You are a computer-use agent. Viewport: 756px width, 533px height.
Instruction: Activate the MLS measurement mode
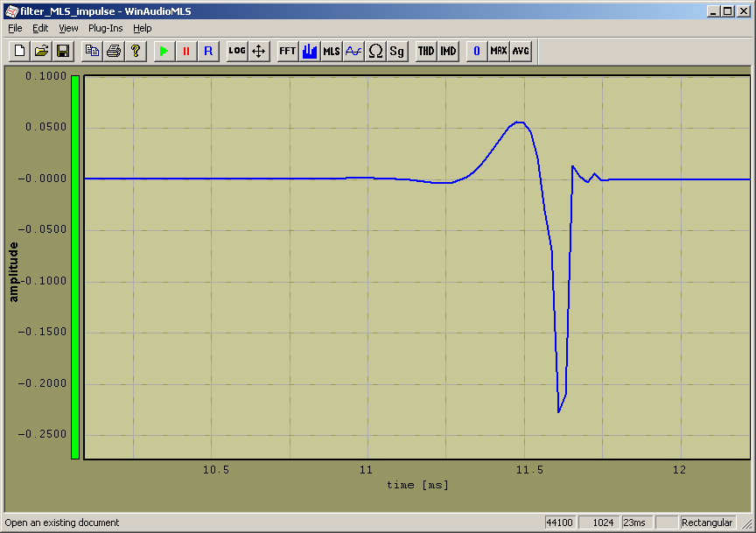[332, 51]
